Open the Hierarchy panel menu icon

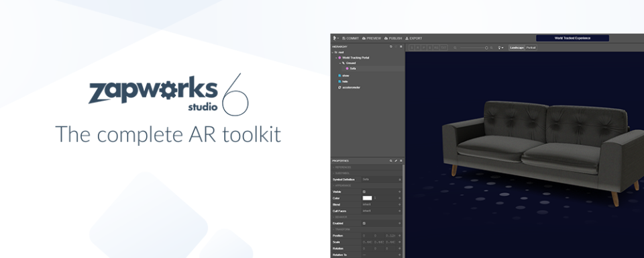pos(401,46)
